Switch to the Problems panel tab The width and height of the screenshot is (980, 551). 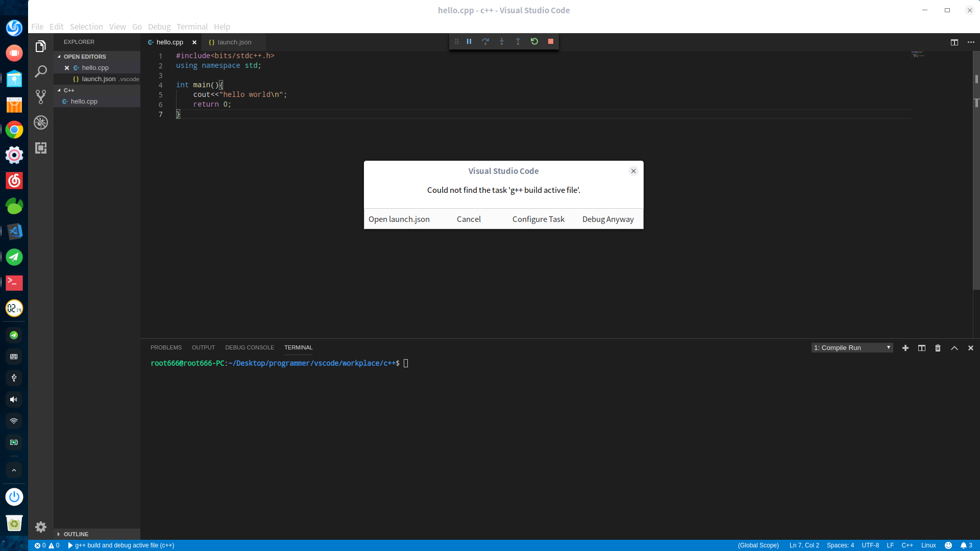coord(166,347)
